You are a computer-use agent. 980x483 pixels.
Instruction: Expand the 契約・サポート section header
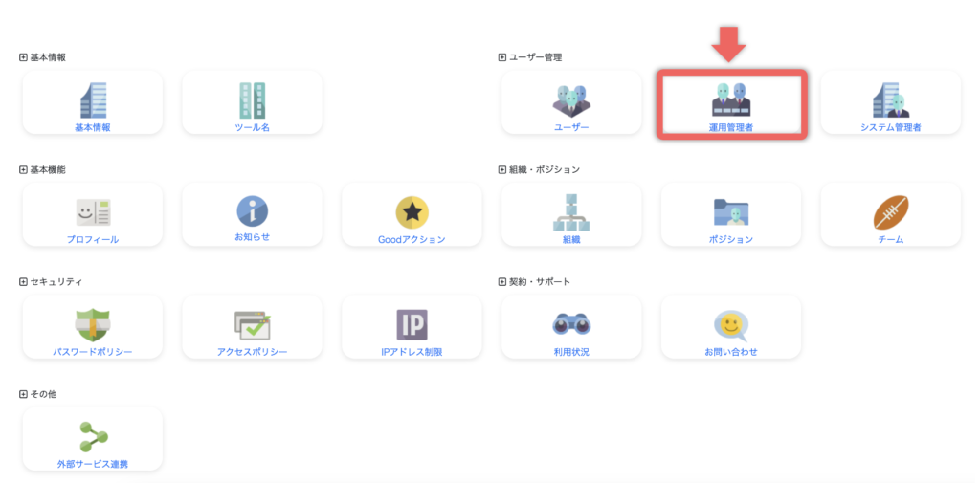(x=502, y=282)
